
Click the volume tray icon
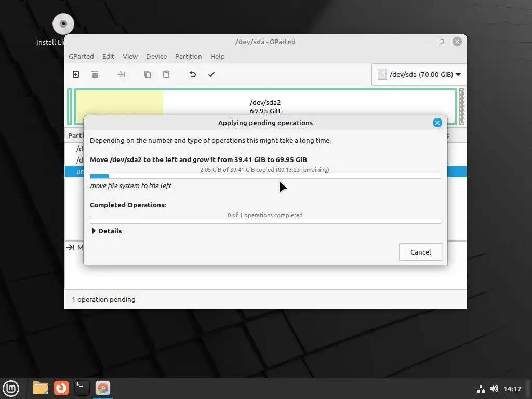click(x=495, y=389)
